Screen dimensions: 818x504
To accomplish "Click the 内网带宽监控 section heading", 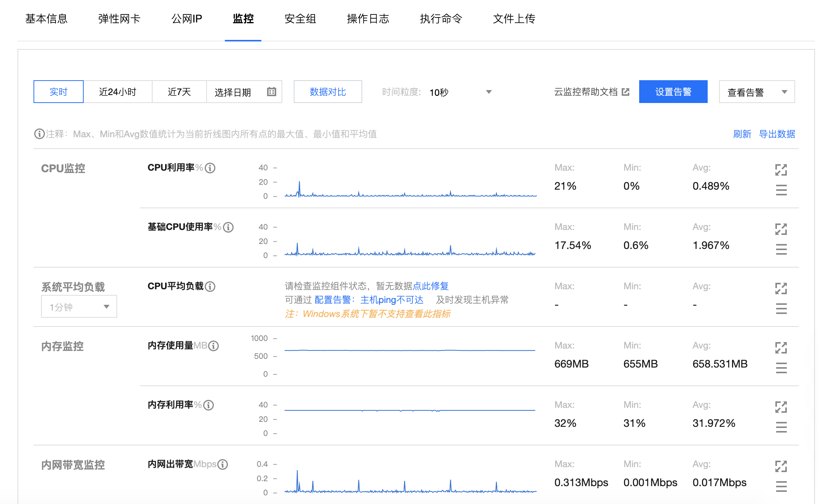I will coord(73,465).
